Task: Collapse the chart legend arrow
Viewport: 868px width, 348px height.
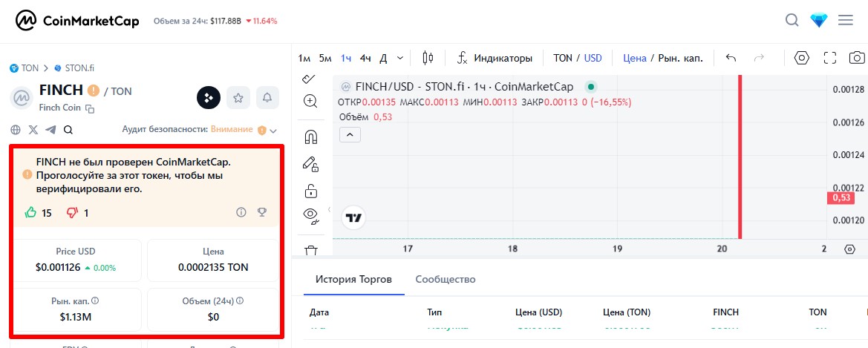Action: coord(350,134)
